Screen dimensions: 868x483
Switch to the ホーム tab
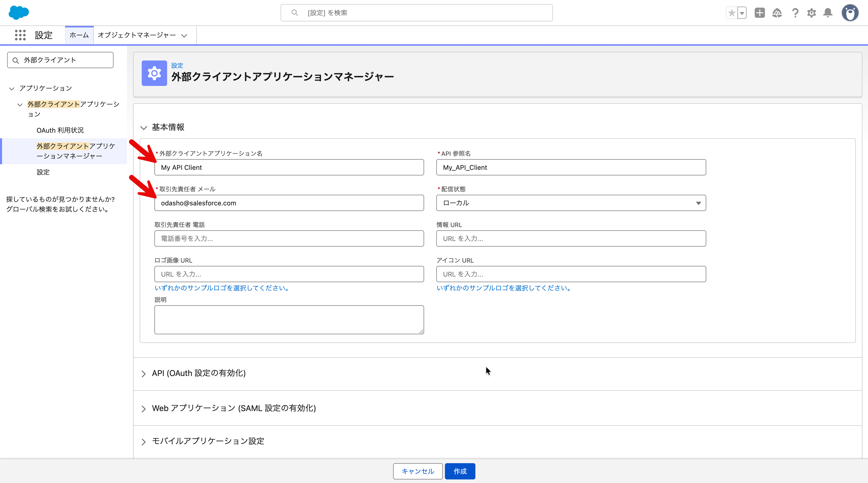point(79,35)
